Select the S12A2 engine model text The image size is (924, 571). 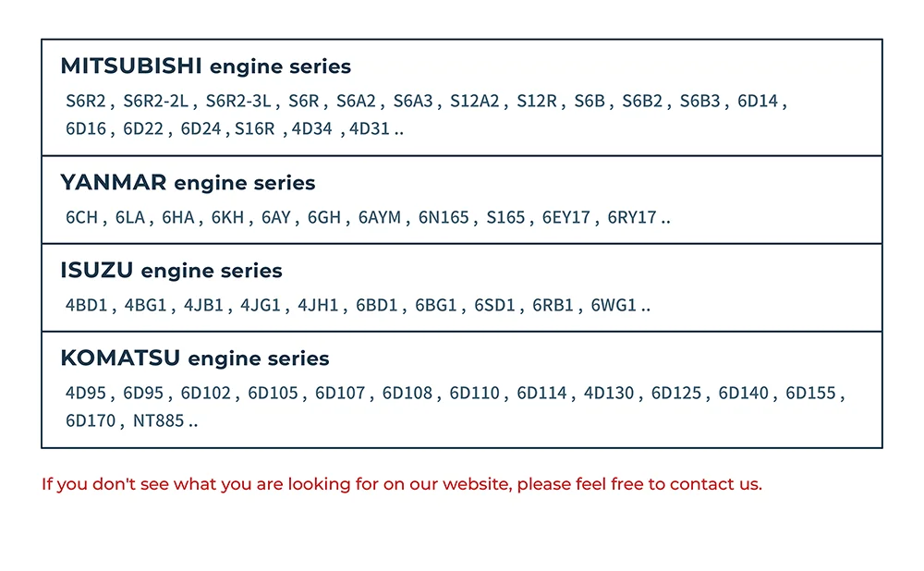[x=474, y=102]
